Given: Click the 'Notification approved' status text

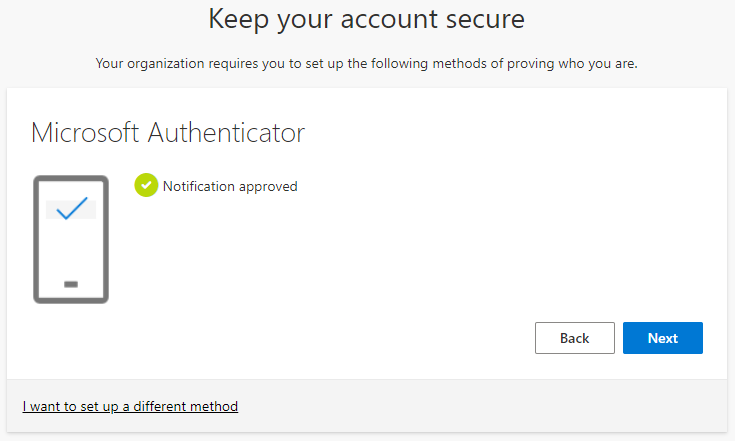Looking at the screenshot, I should tap(230, 186).
